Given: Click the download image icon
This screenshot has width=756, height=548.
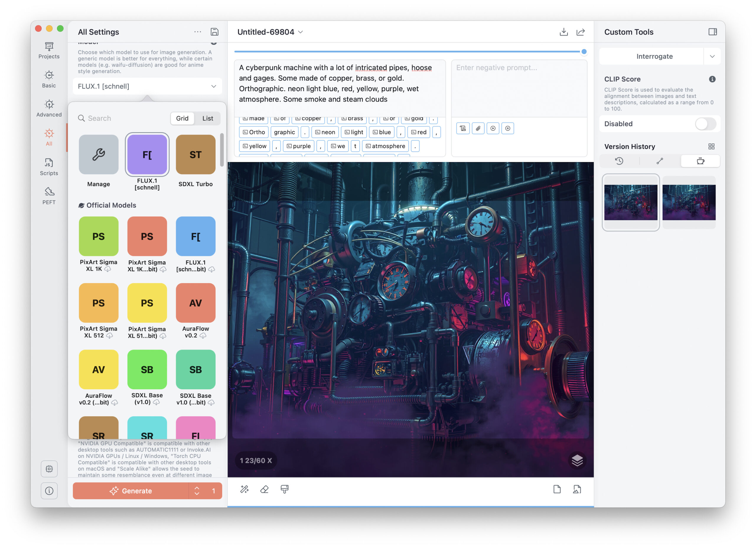Looking at the screenshot, I should point(564,32).
